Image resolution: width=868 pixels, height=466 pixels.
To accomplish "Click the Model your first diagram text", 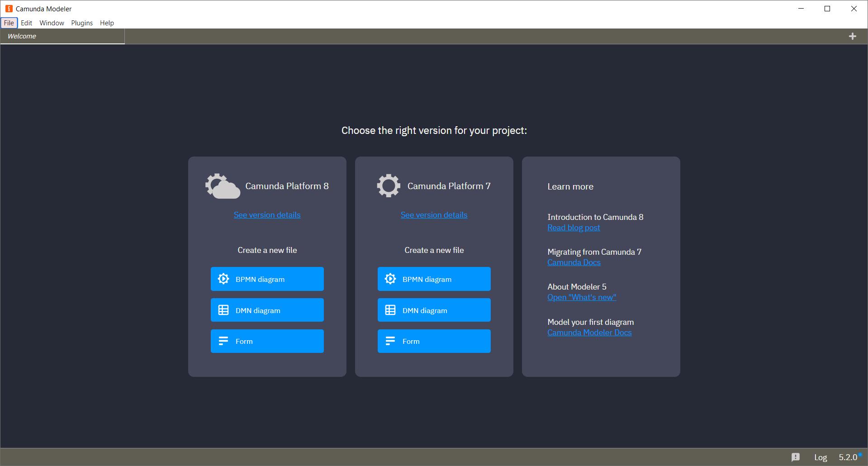I will point(591,322).
